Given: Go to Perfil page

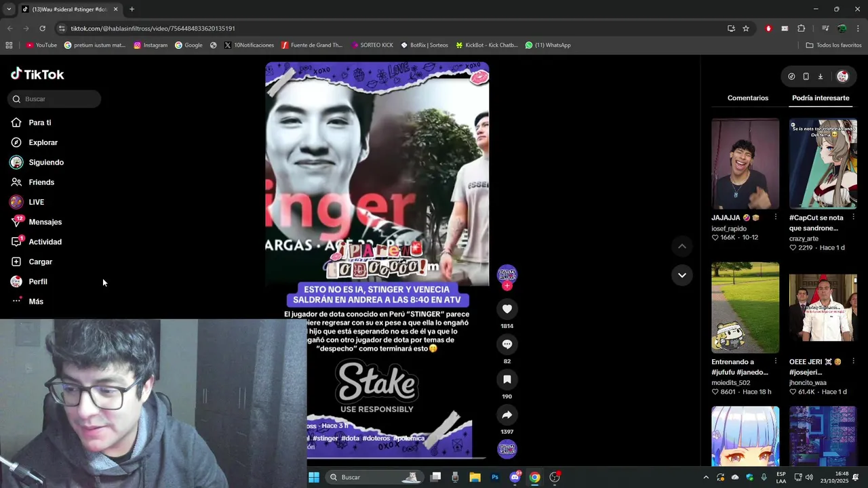Looking at the screenshot, I should 38,281.
